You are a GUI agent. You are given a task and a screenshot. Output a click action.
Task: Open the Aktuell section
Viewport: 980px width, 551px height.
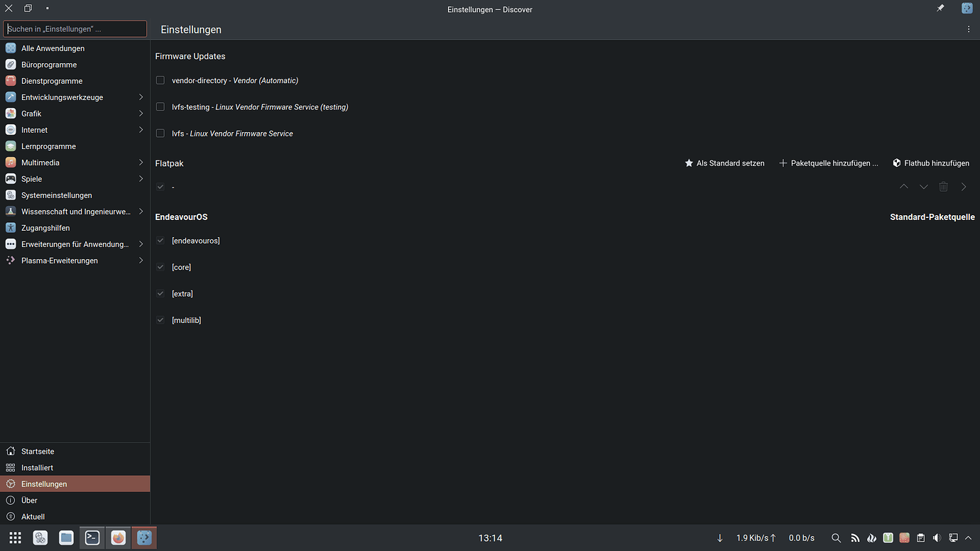click(x=32, y=516)
